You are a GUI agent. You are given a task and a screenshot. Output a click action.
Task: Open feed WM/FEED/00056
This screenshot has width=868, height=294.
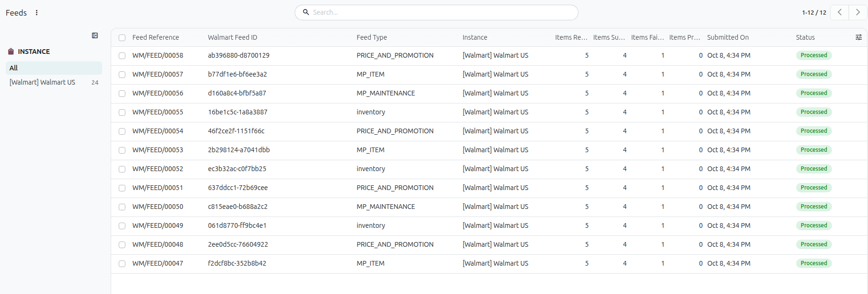(158, 93)
